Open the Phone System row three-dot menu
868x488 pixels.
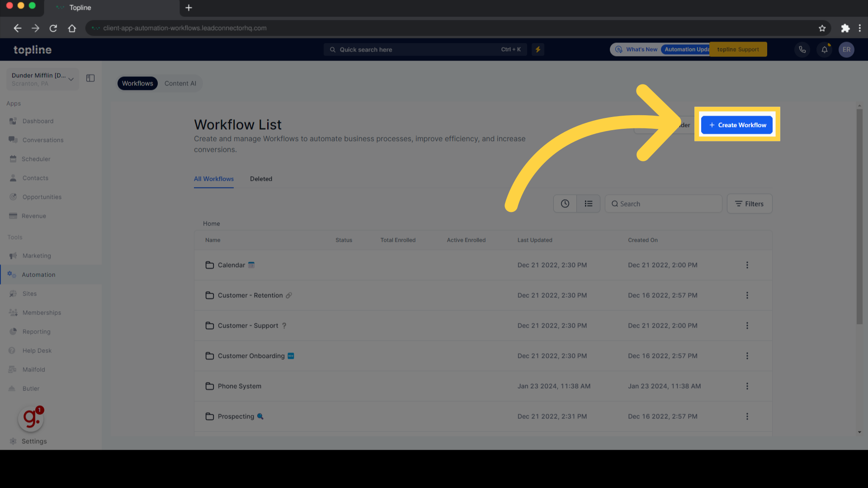747,386
